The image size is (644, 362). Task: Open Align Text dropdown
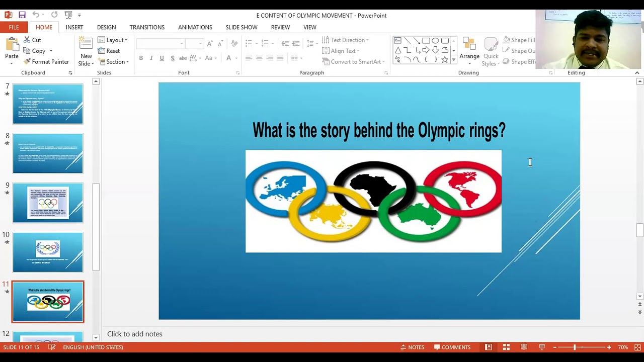coord(341,51)
